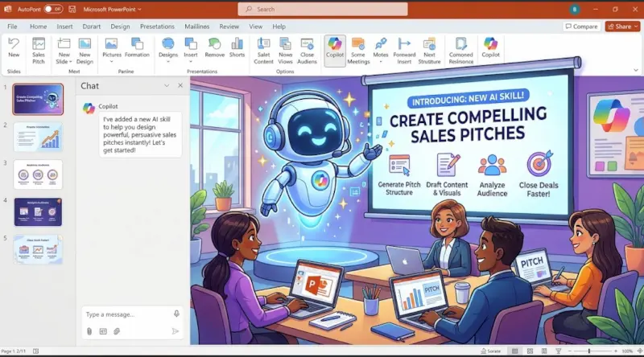This screenshot has width=644, height=357.
Task: Click the save icon in the title bar
Action: tap(72, 9)
